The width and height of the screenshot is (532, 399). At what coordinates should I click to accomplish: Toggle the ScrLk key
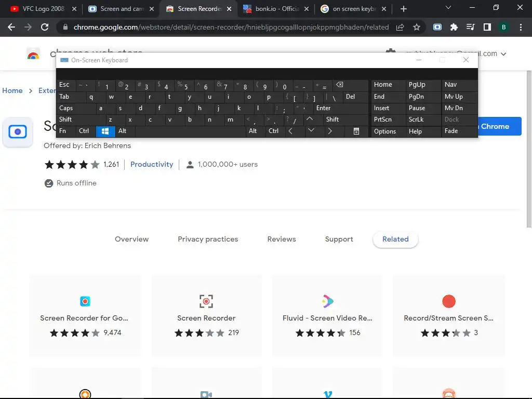[423, 119]
